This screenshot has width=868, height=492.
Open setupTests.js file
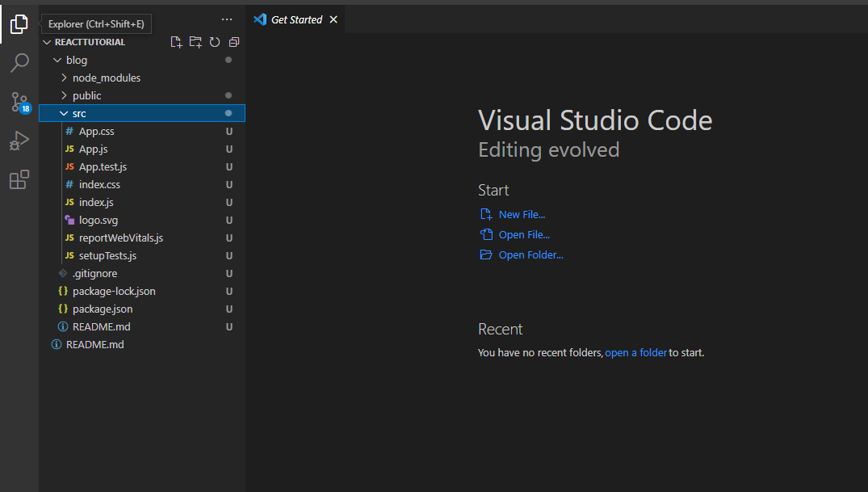(142, 255)
